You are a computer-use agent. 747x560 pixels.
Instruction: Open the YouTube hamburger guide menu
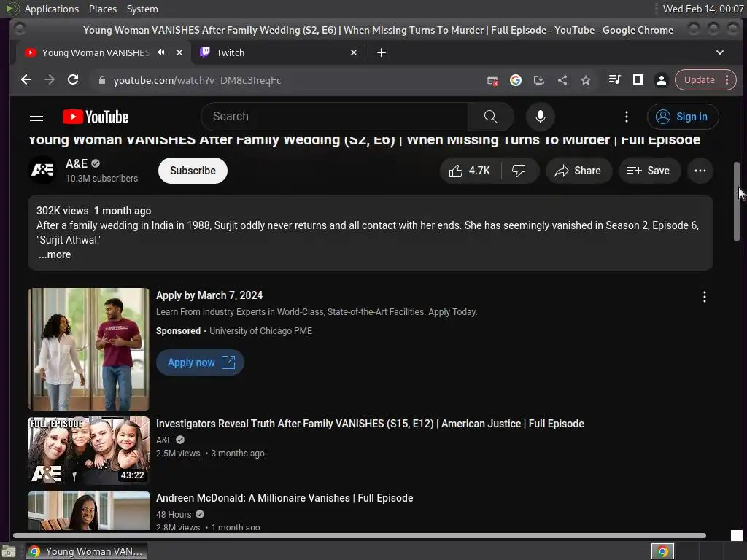click(36, 117)
